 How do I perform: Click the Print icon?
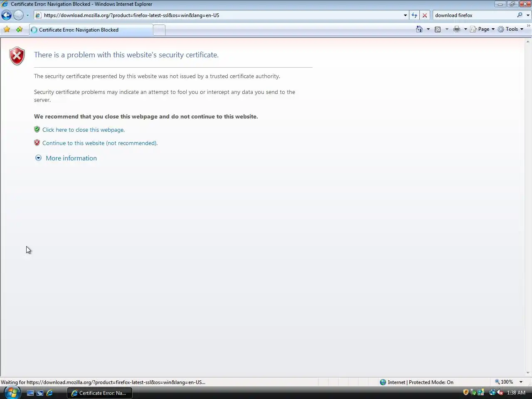click(457, 29)
